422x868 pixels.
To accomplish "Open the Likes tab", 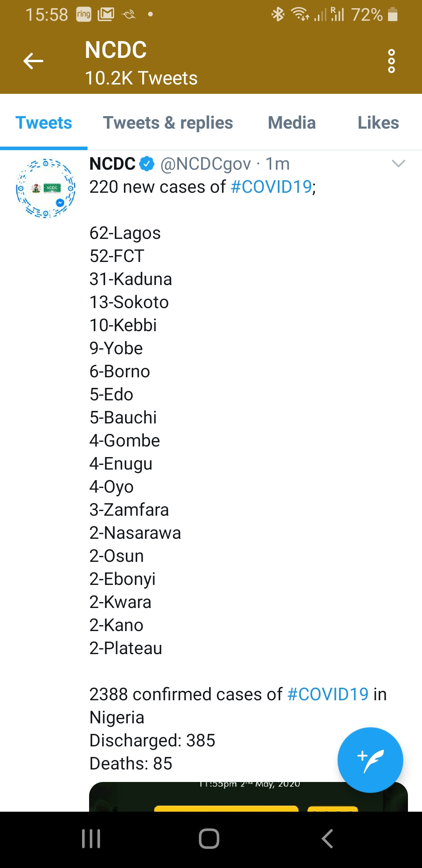I will pyautogui.click(x=378, y=123).
